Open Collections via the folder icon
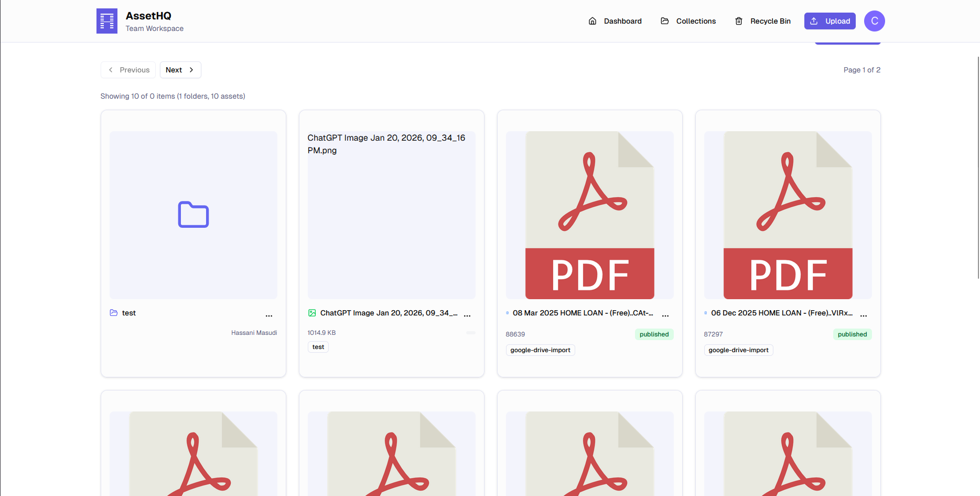 tap(664, 21)
